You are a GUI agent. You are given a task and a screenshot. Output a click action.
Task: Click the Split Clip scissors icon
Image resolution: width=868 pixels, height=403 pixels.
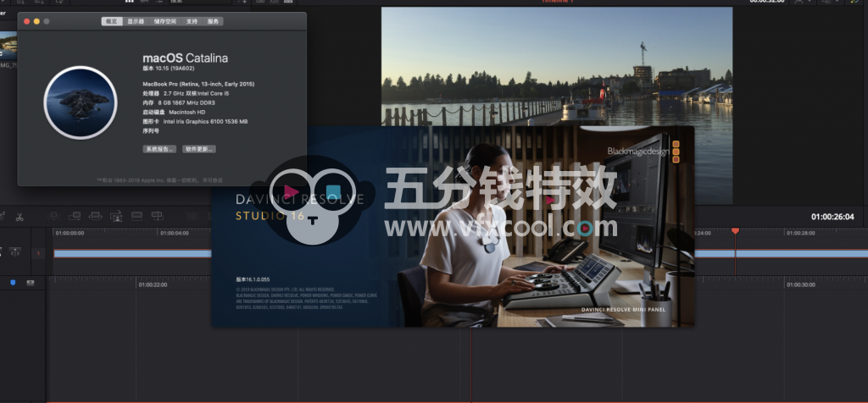19,218
